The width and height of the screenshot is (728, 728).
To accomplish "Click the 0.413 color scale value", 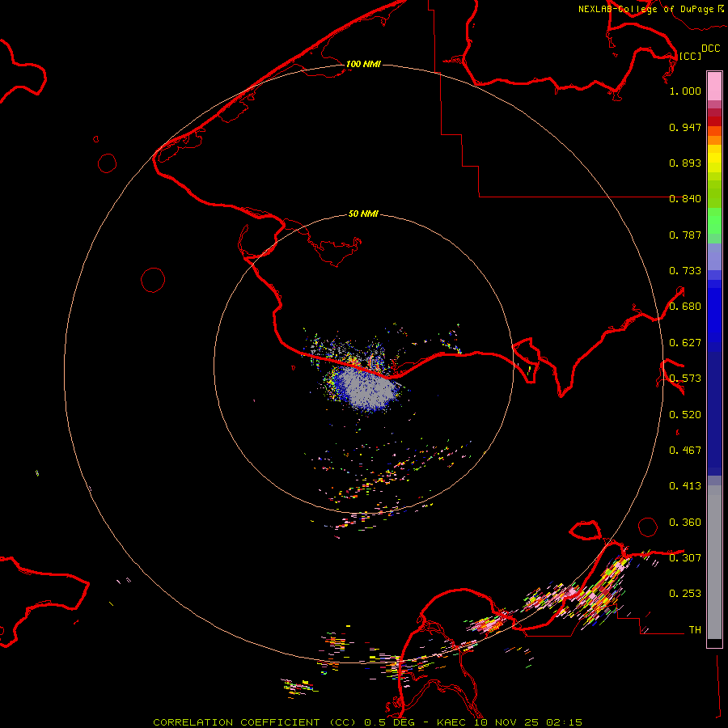I will tap(685, 486).
